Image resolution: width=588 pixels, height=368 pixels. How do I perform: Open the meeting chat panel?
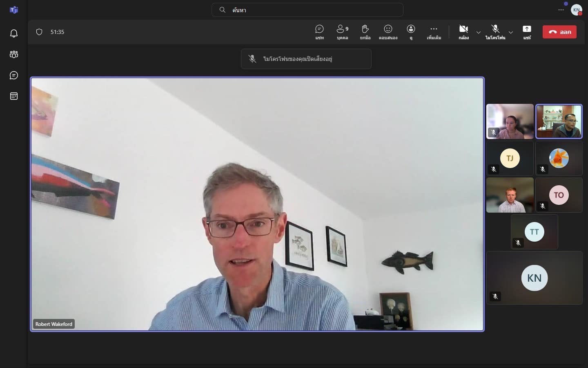319,32
